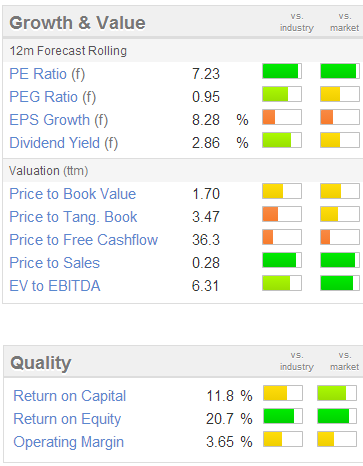
Task: Click EV to EBITDA vs. market bar
Action: [340, 283]
